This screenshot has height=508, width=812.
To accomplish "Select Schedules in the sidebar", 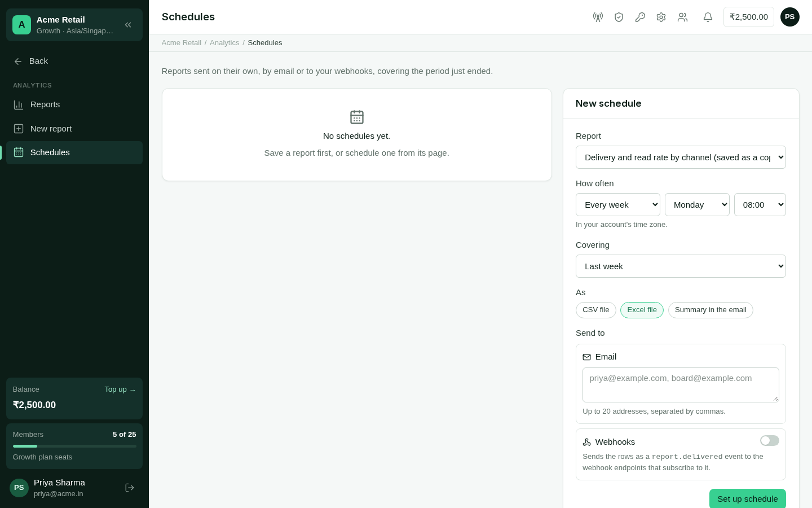I will tap(74, 152).
